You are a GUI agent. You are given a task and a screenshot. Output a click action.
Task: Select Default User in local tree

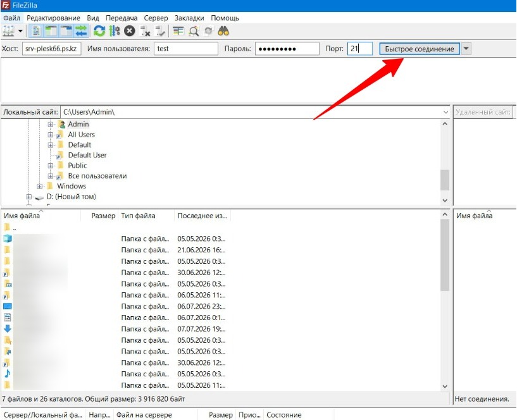click(87, 155)
